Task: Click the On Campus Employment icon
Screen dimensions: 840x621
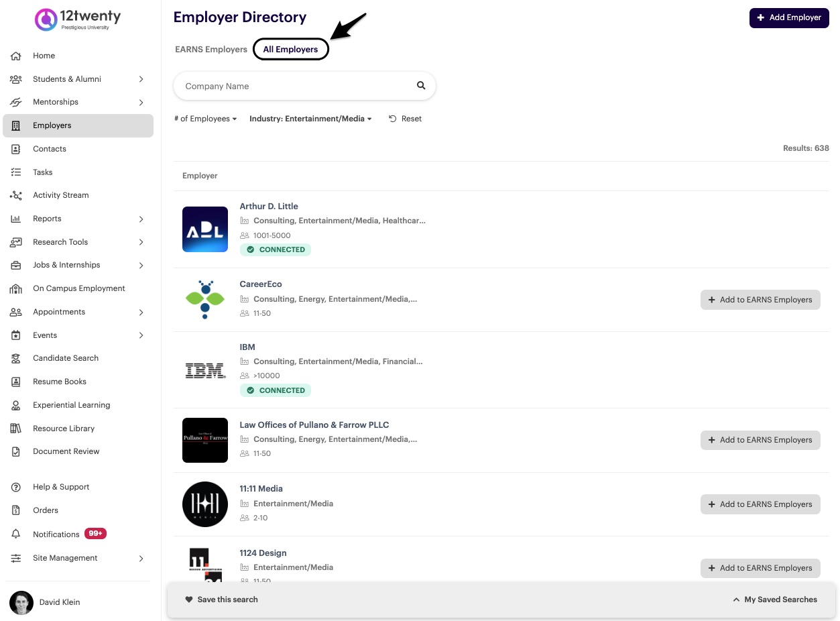Action: [x=16, y=289]
